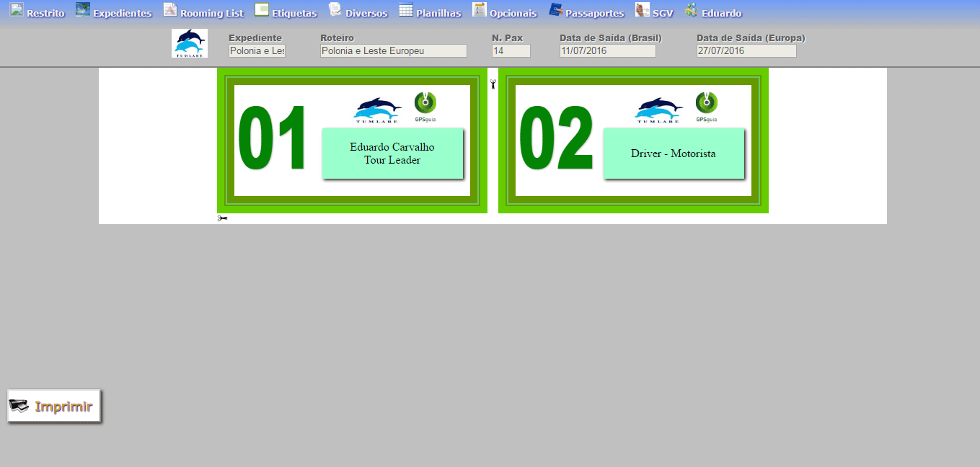Click the Tumlare dolphin logo in header
Screen dimensions: 980x467
click(x=190, y=43)
